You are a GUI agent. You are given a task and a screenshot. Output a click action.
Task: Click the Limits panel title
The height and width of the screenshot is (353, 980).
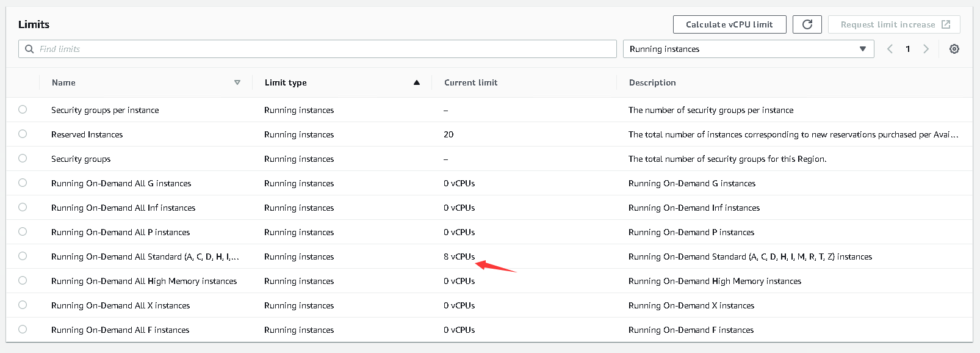coord(34,24)
